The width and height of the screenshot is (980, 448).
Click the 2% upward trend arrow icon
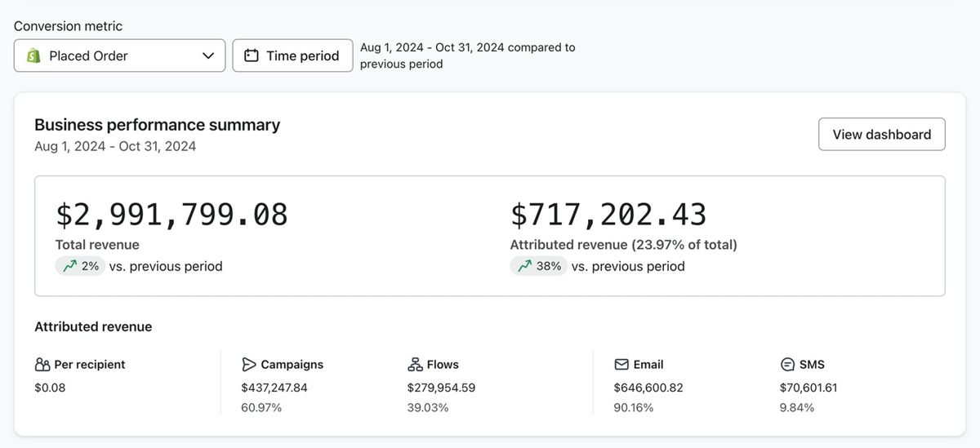click(70, 266)
